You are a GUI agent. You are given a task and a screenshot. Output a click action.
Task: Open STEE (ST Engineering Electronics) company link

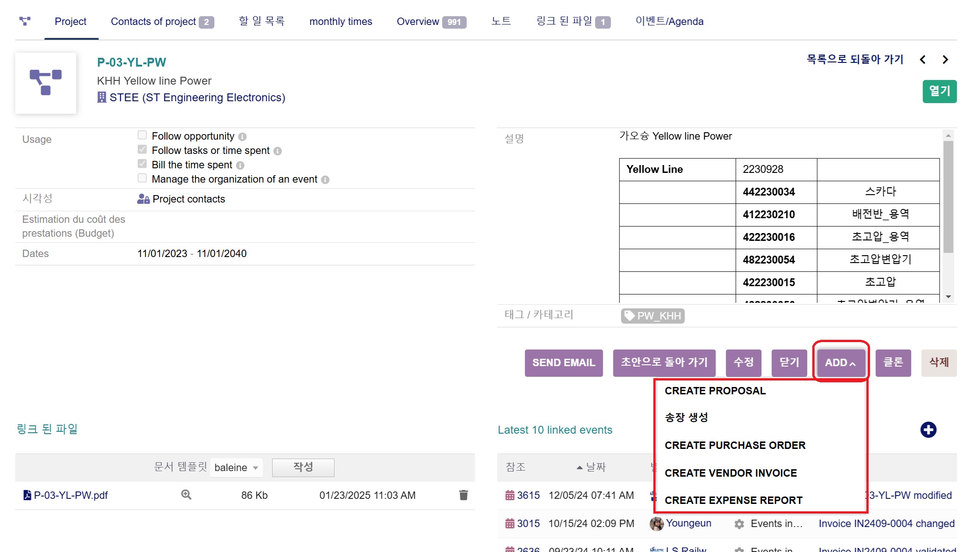pos(197,98)
